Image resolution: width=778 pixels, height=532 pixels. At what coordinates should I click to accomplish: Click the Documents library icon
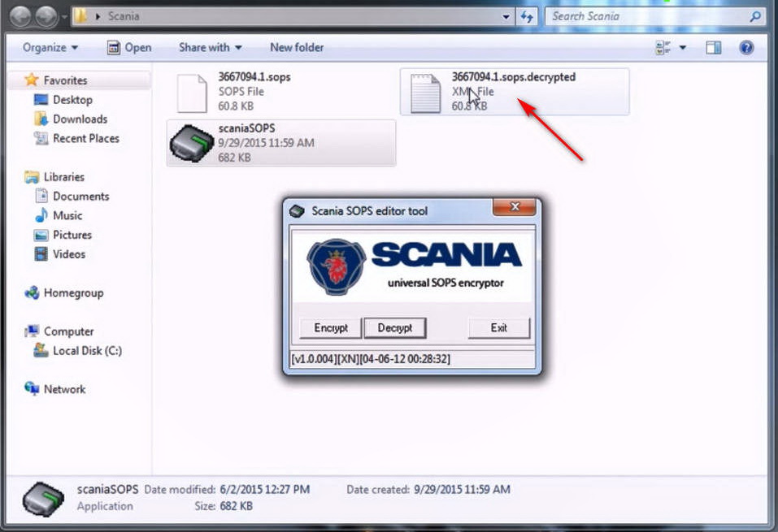41,197
